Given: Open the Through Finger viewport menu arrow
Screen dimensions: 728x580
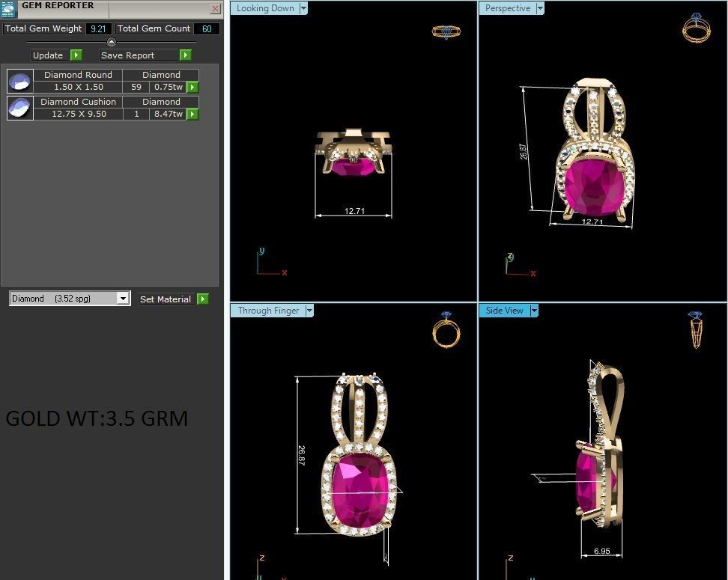Looking at the screenshot, I should tap(309, 311).
